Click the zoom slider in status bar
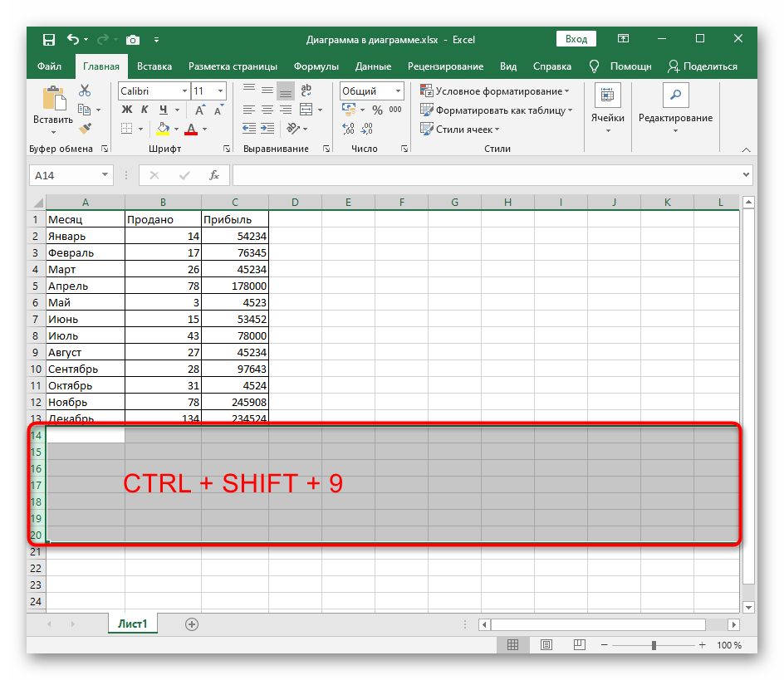Screen dimensions: 784x680 click(654, 645)
